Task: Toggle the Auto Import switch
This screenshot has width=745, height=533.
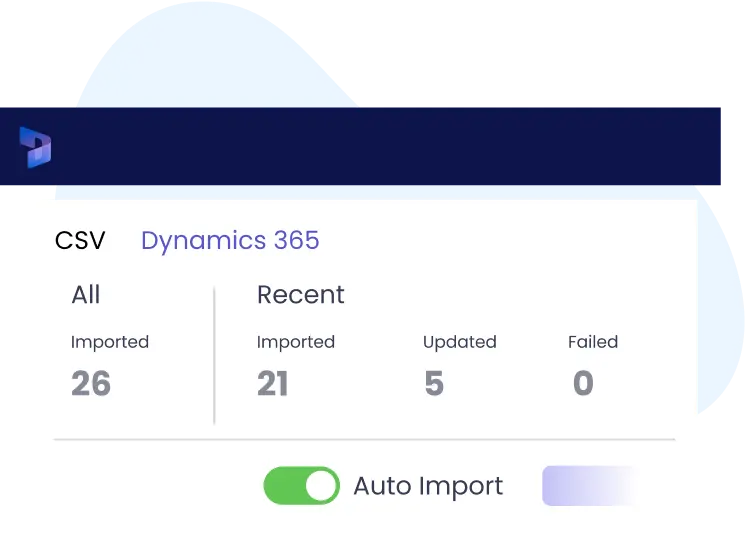Action: coord(301,486)
